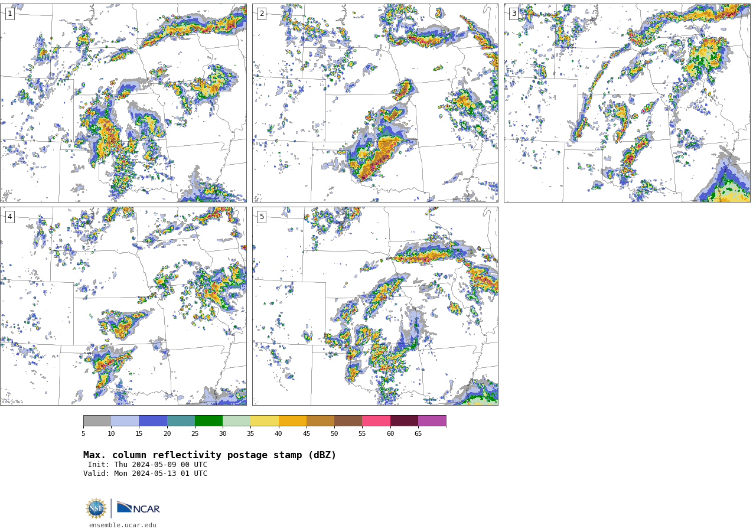Screen dimensions: 756x532
Task: Click the panel number 2 label box
Action: pos(262,14)
